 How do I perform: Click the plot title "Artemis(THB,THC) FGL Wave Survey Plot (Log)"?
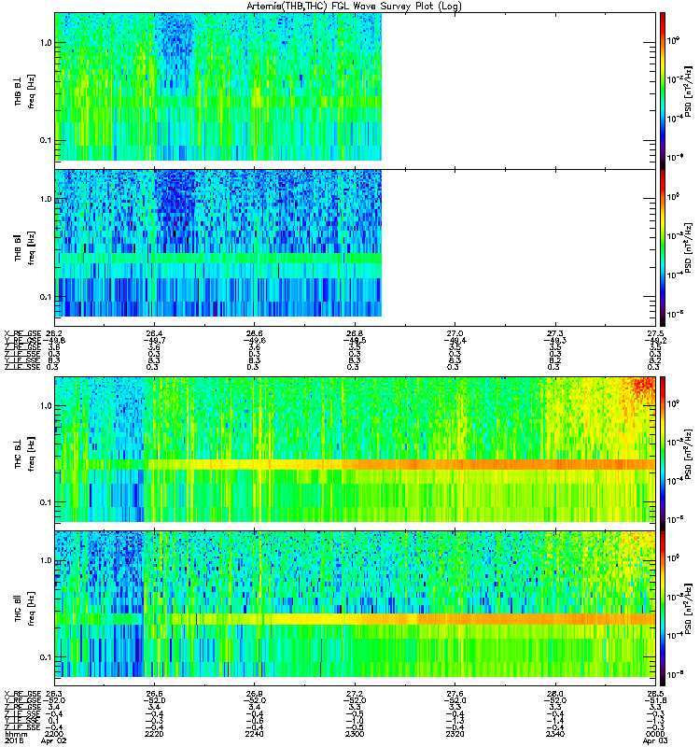pyautogui.click(x=354, y=7)
